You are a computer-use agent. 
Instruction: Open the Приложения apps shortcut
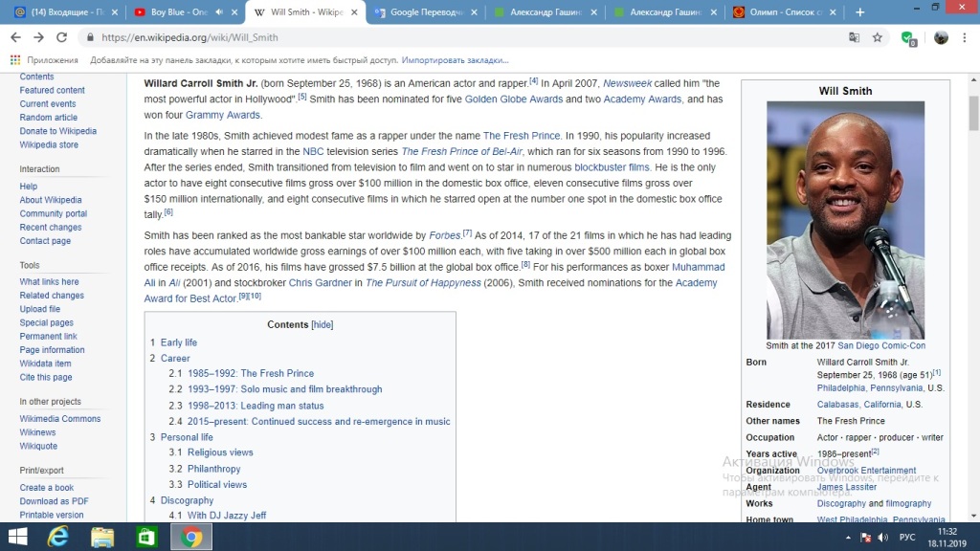point(44,60)
